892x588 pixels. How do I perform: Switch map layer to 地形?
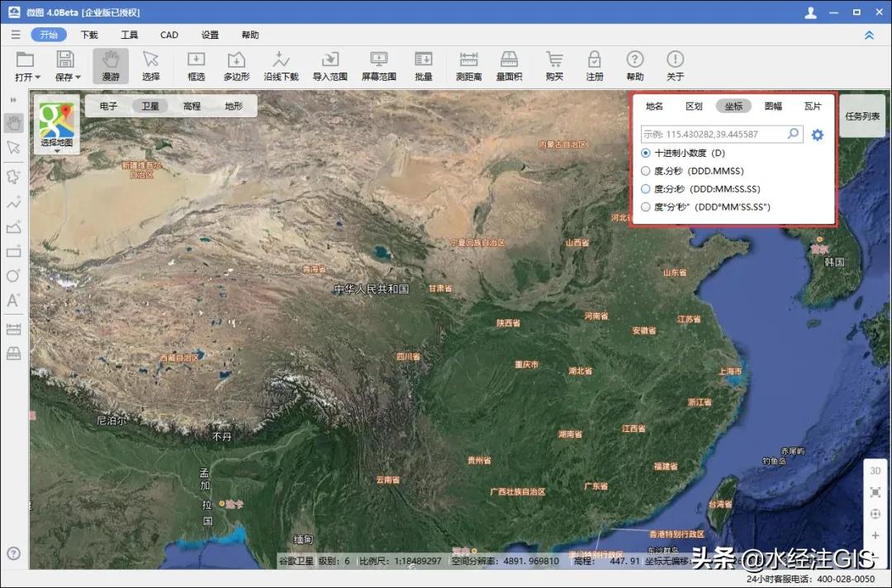[x=234, y=106]
